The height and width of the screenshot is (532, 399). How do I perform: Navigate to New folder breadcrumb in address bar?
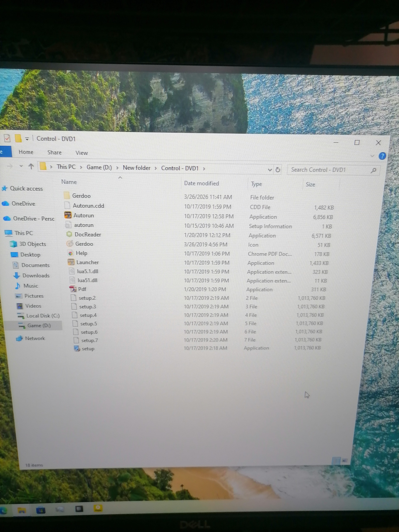pyautogui.click(x=137, y=168)
